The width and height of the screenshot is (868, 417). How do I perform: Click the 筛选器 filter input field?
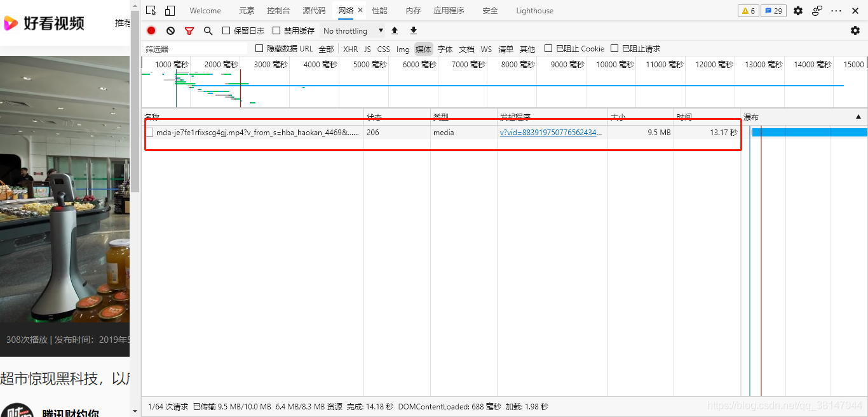point(194,49)
